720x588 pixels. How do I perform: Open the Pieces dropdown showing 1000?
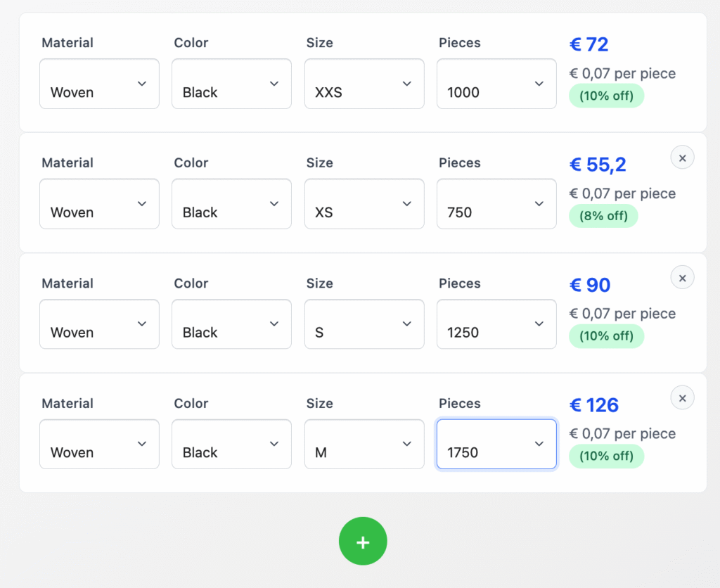pos(496,84)
